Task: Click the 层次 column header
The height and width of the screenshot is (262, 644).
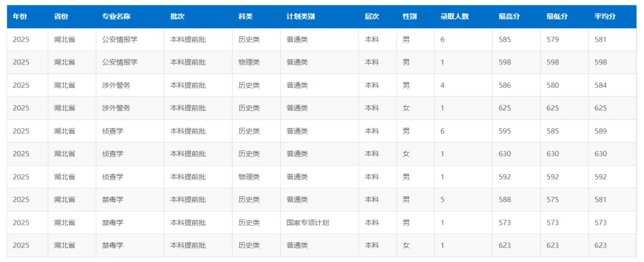Action: tap(371, 17)
